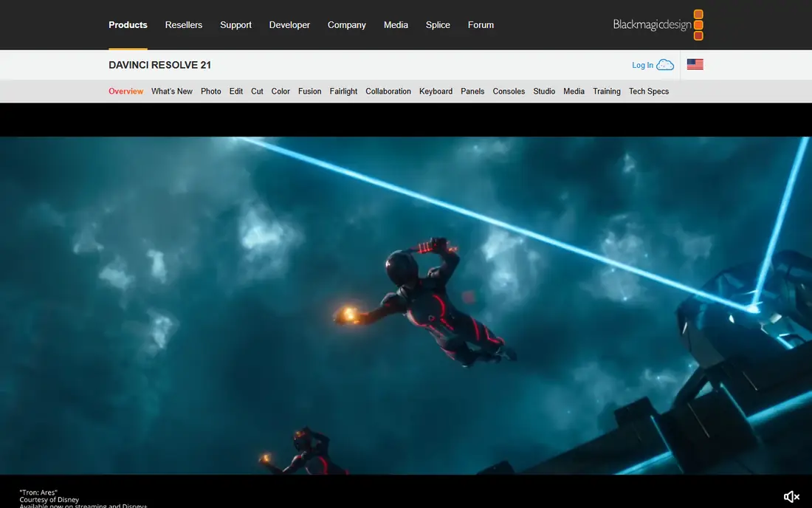Open the Developer menu item

pos(289,25)
